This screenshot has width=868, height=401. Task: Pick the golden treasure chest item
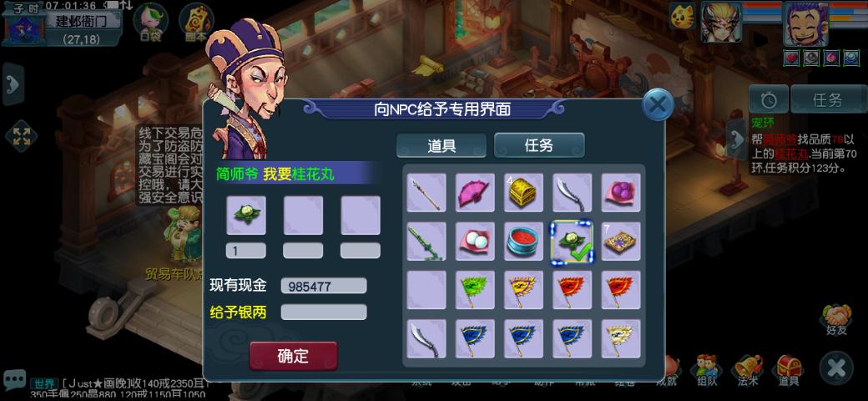coord(523,193)
